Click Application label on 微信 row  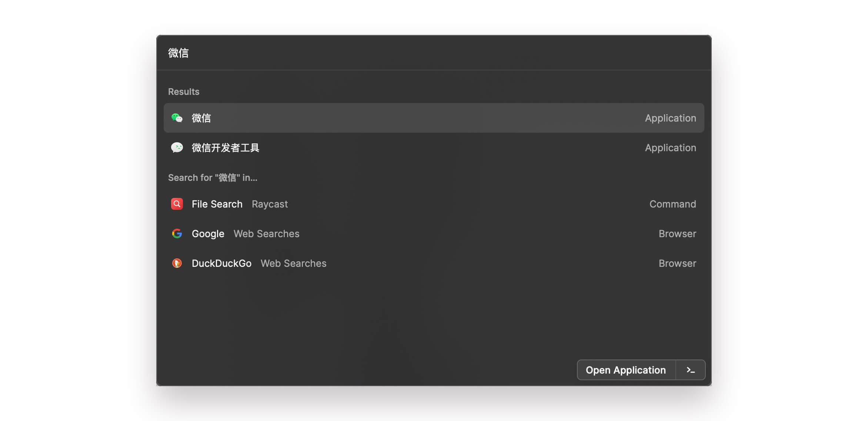tap(670, 118)
